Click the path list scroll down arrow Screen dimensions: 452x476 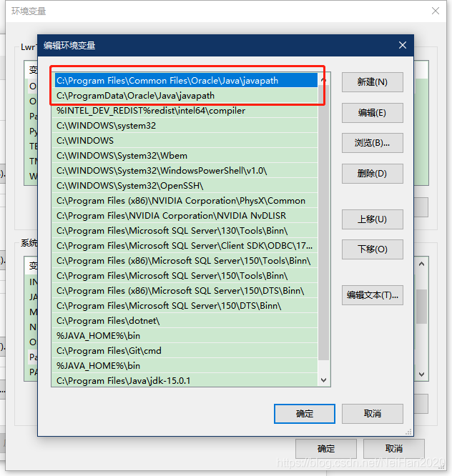(x=324, y=380)
